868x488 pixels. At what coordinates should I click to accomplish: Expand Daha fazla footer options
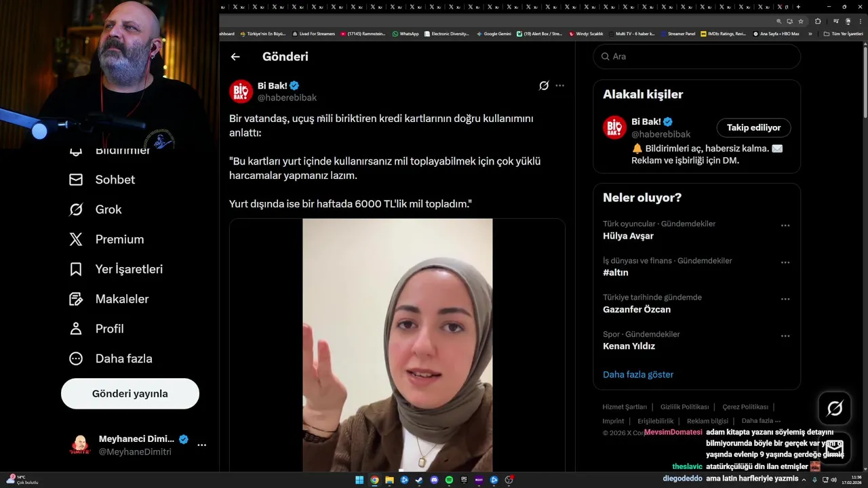(761, 421)
